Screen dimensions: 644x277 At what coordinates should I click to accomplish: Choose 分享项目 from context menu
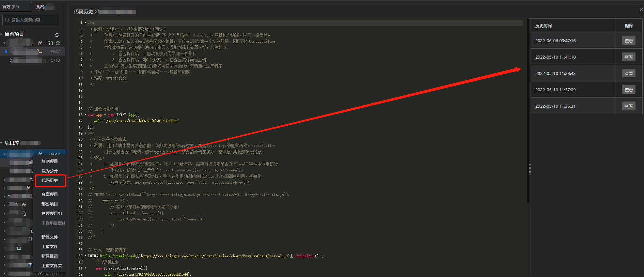click(x=50, y=194)
